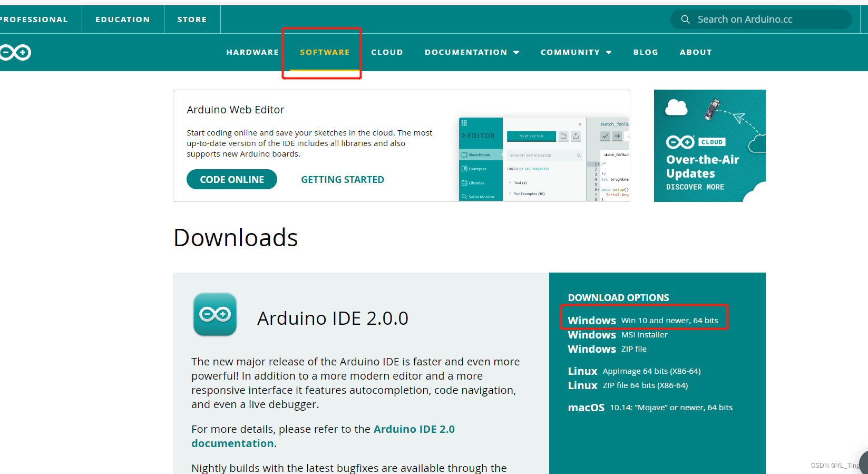868x474 pixels.
Task: Download the Windows MSI installer
Action: 618,335
